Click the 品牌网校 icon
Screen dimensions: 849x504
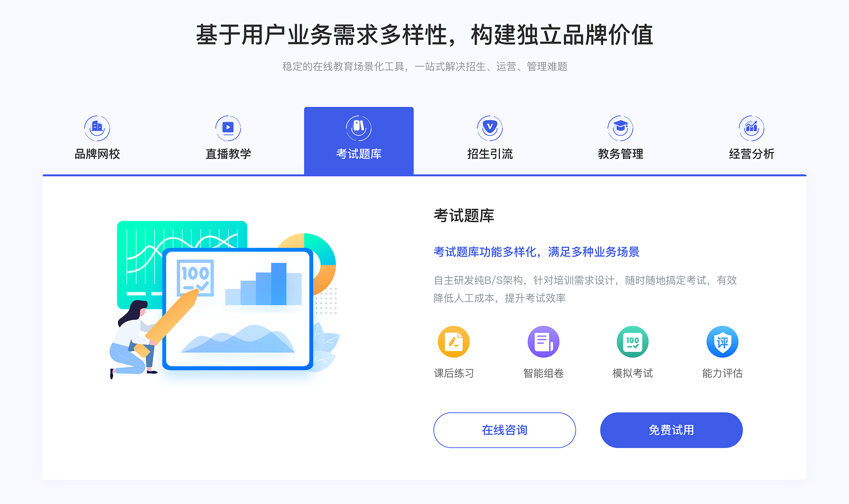coord(96,126)
